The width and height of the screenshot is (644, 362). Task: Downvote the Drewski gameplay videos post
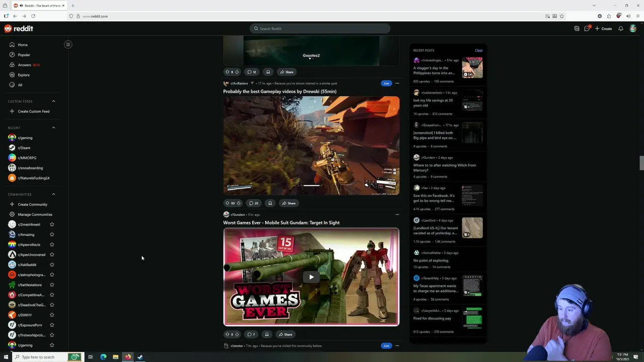[x=238, y=203]
